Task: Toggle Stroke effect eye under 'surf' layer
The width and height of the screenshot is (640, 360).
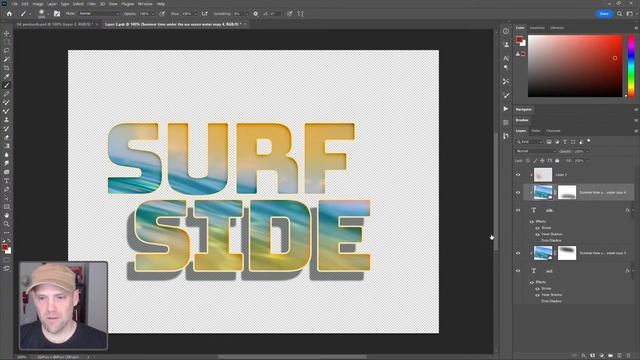Action: (x=537, y=289)
